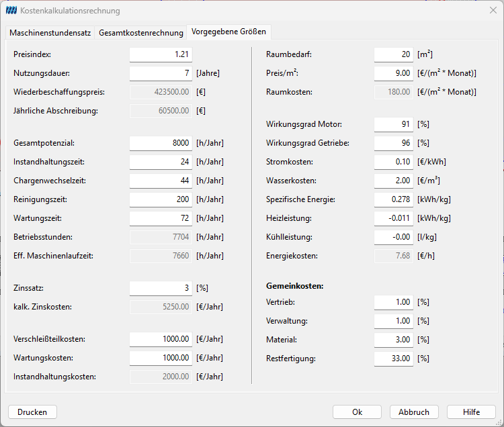Select the Vorgegebene Größen tab
The width and height of the screenshot is (504, 427).
point(229,32)
